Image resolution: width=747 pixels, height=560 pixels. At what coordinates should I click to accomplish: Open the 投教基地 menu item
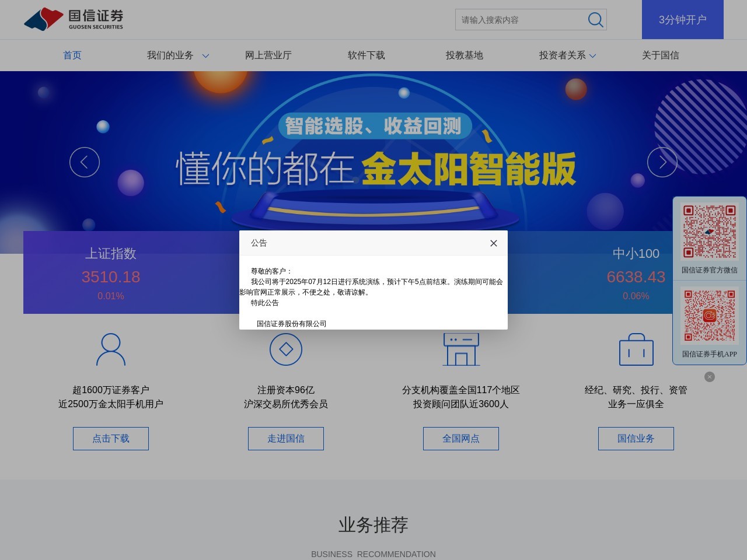click(x=465, y=55)
